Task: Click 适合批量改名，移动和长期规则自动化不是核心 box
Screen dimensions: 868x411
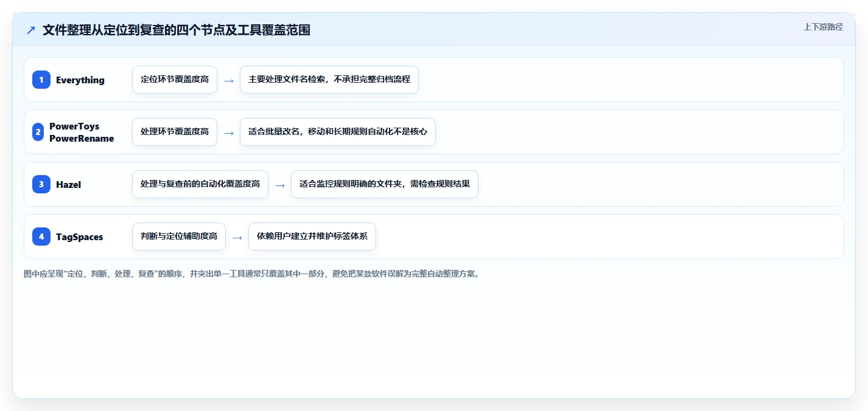Action: tap(338, 132)
